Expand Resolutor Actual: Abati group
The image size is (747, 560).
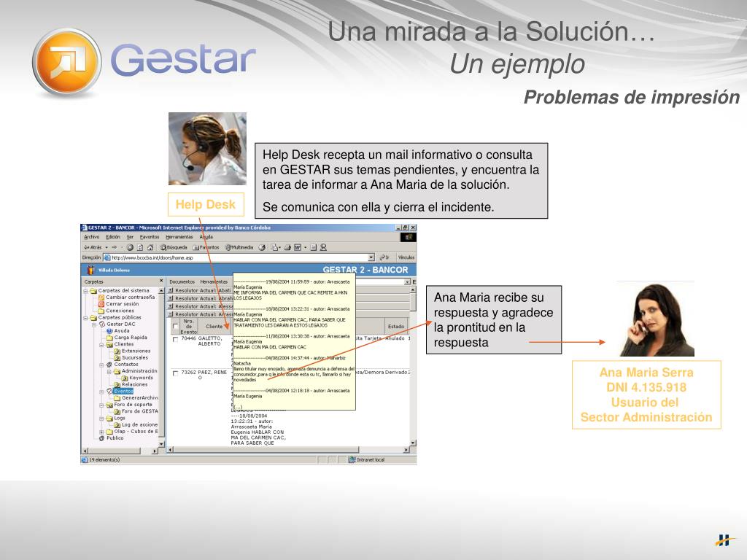pos(171,290)
